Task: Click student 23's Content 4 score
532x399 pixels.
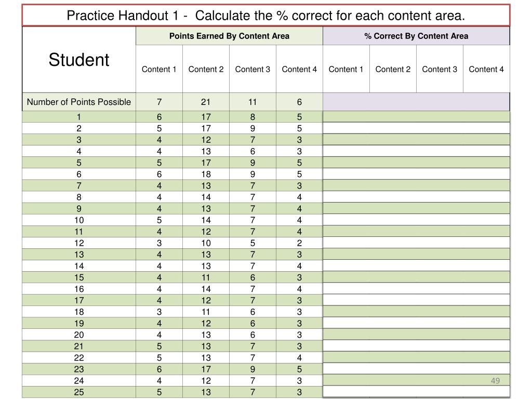Action: click(299, 369)
